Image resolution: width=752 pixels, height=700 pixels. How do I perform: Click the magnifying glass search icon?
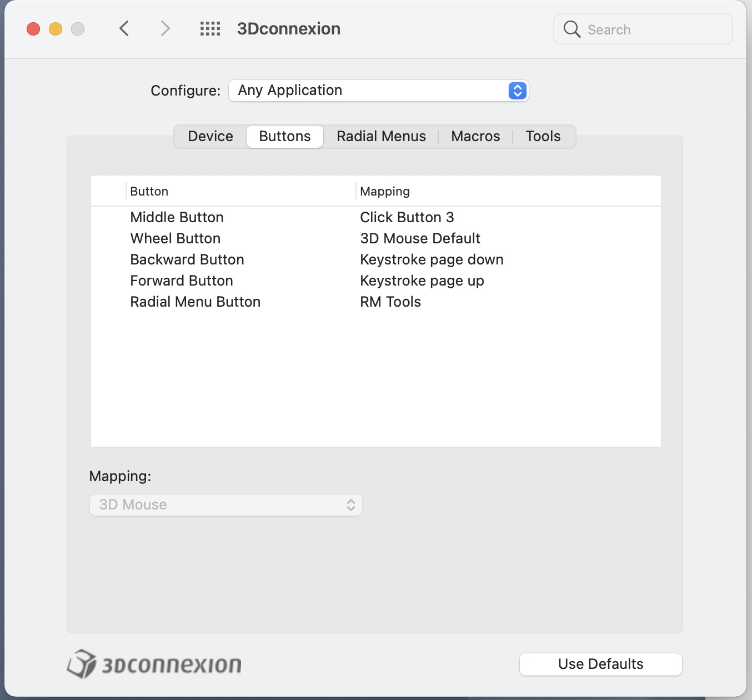[x=571, y=29]
